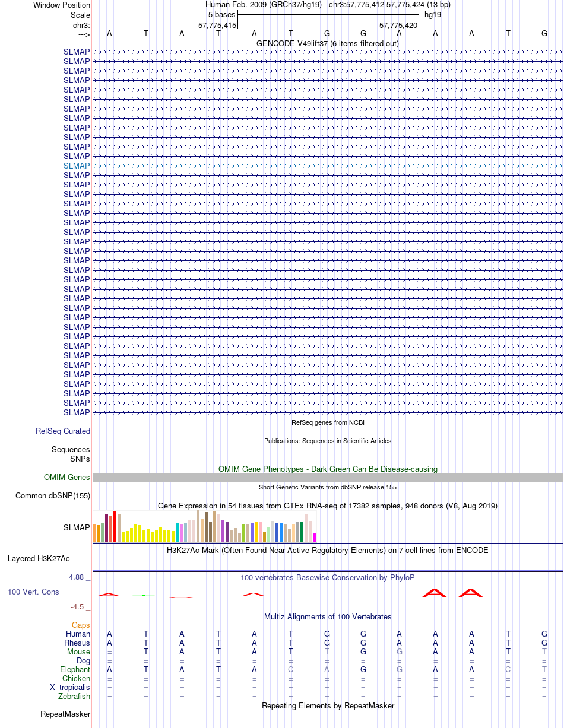
Task: Open the GENCODE V49lift37 track title
Action: pos(328,43)
